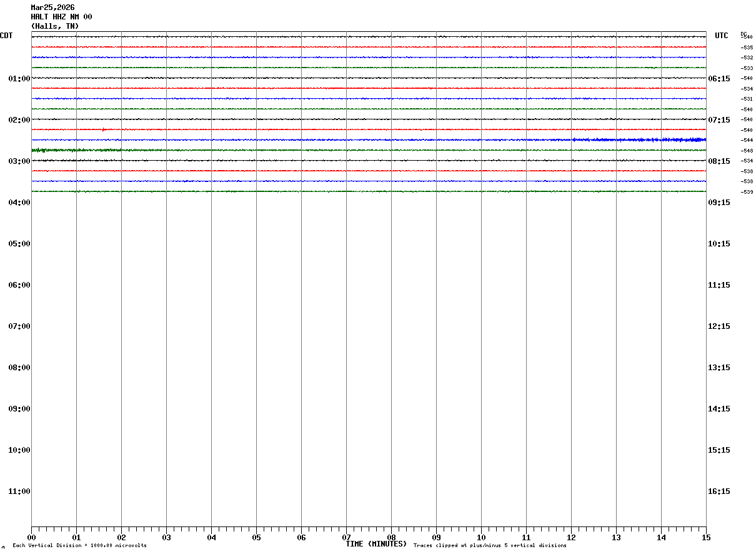Select the 09:00 CDT time label
Viewport: 756px width, 554px height.
[x=19, y=409]
